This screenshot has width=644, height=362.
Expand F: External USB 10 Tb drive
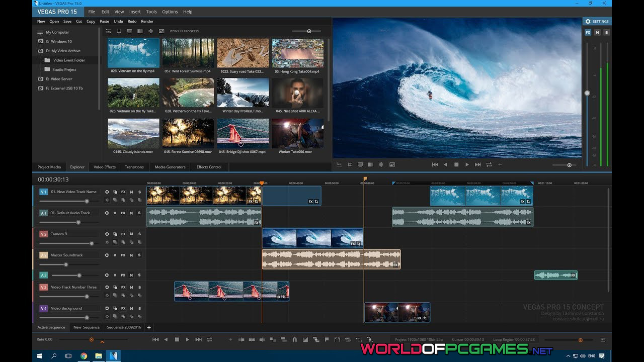(40, 88)
